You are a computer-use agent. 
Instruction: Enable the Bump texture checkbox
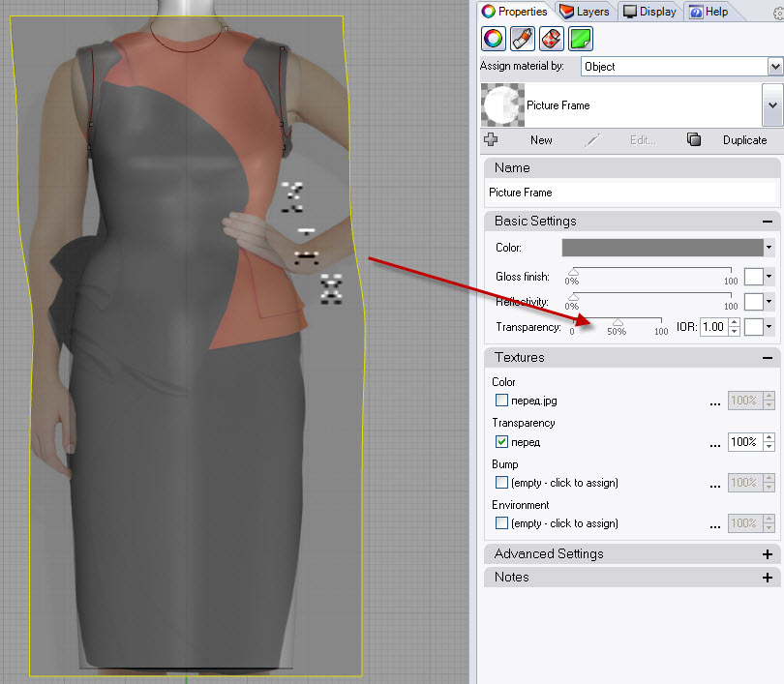tap(501, 482)
